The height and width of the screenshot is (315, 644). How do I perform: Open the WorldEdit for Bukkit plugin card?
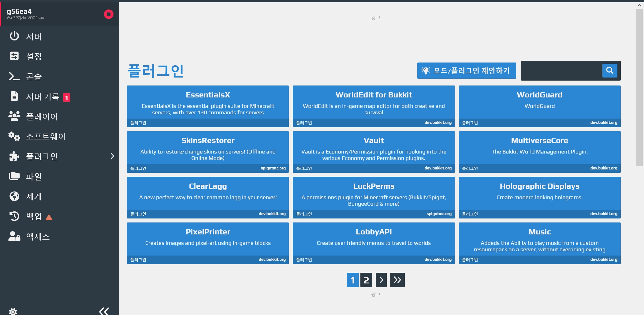pos(374,106)
